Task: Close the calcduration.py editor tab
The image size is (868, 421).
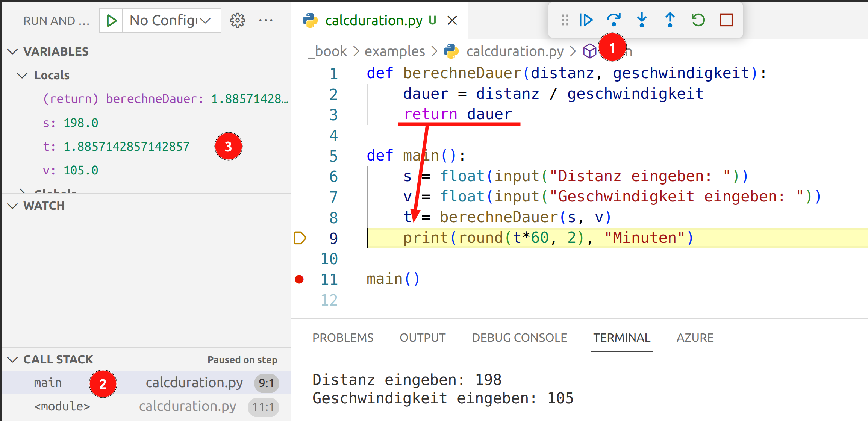Action: tap(452, 21)
